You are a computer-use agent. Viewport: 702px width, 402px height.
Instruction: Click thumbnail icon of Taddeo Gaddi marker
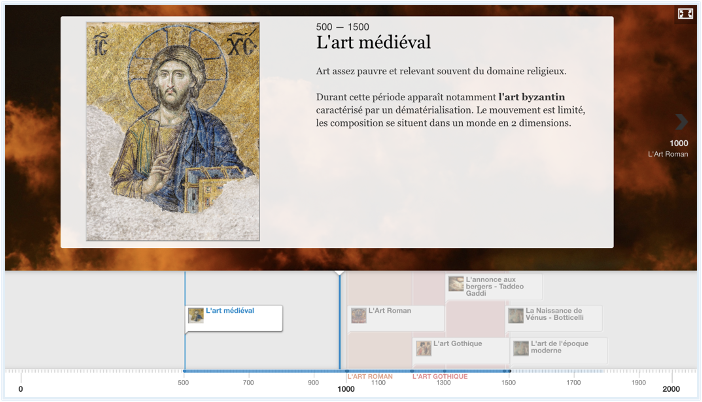pos(456,284)
